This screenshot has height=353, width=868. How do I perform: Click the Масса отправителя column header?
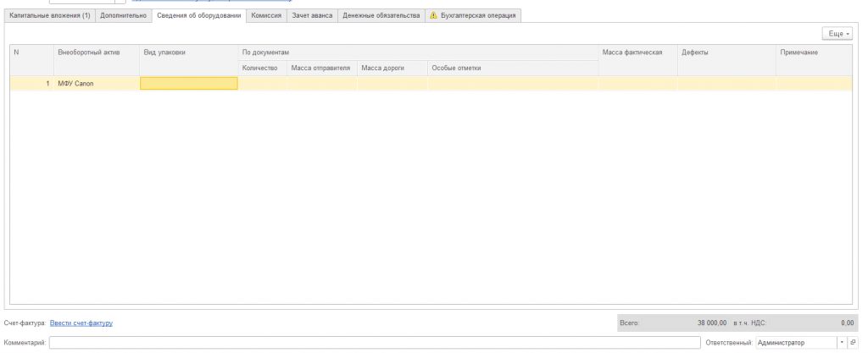321,68
